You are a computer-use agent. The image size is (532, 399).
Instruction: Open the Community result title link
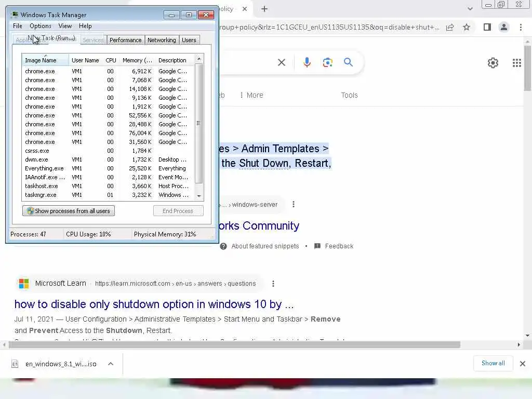pos(260,226)
